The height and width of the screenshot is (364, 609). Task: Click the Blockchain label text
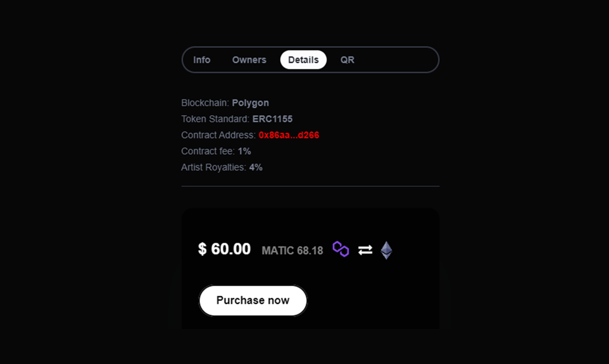pos(205,103)
